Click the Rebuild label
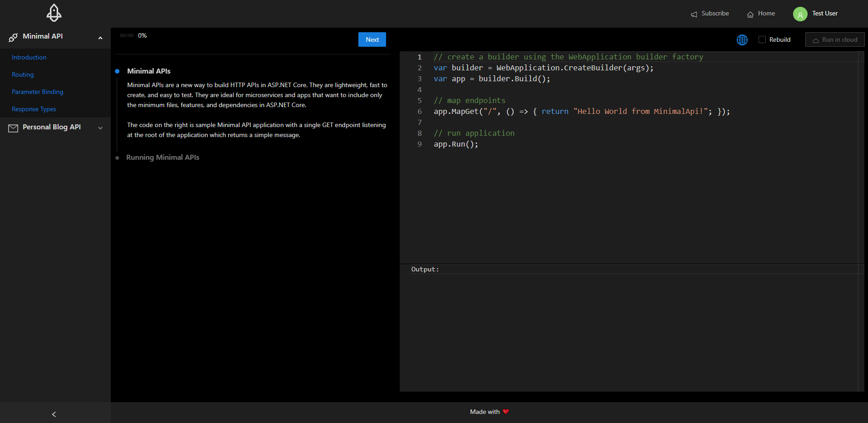Image resolution: width=868 pixels, height=423 pixels. (780, 40)
